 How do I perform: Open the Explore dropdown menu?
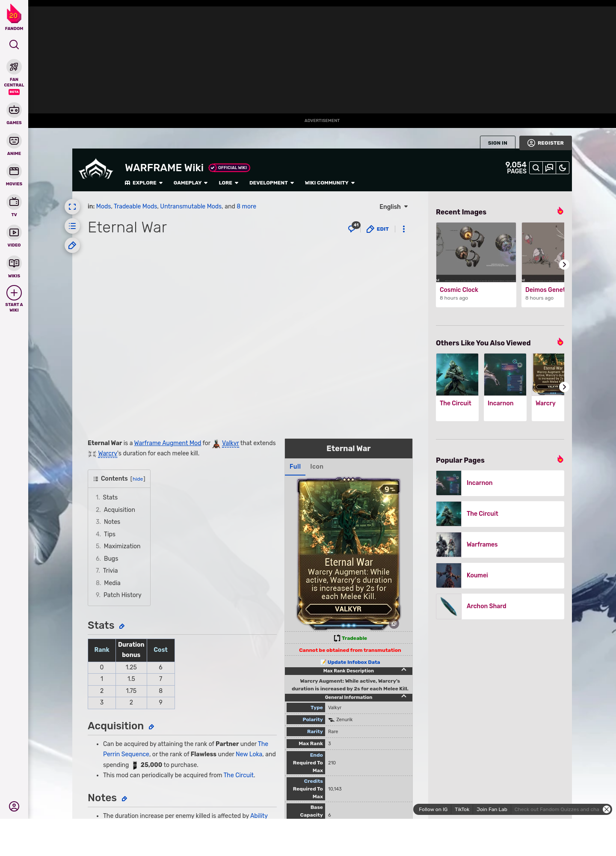coord(144,183)
